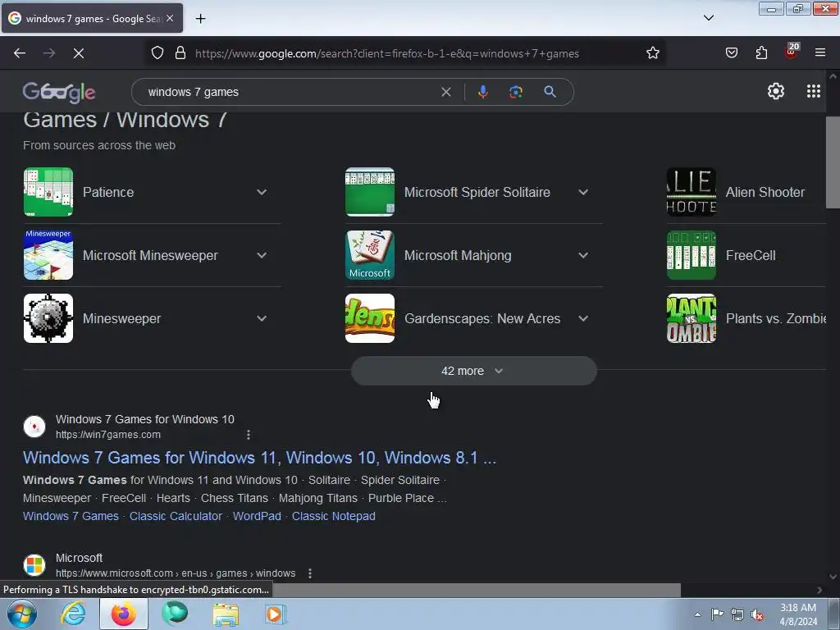Follow the Windows 7 Games sitelink
840x630 pixels.
(71, 516)
